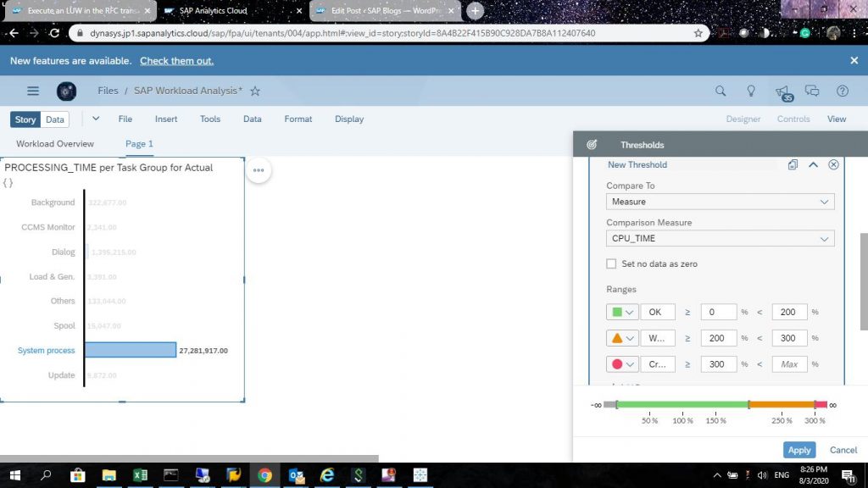
Task: Open the help question mark icon
Action: click(x=842, y=91)
